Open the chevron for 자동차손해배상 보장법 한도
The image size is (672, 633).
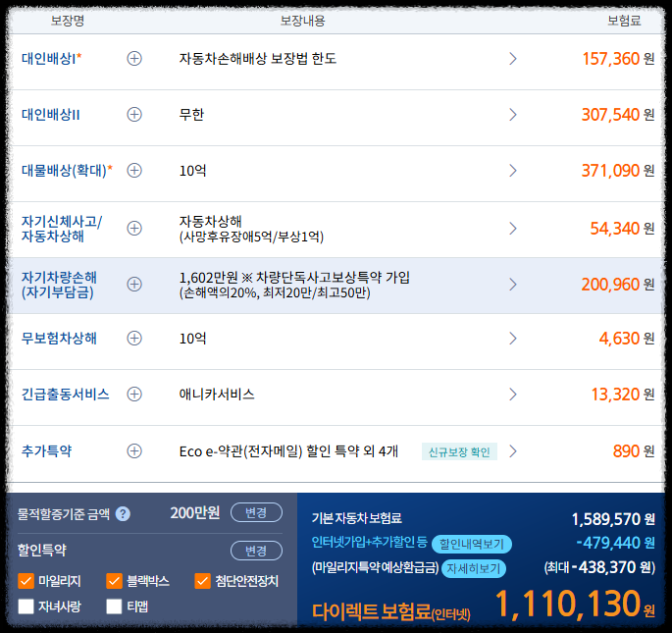coord(513,58)
